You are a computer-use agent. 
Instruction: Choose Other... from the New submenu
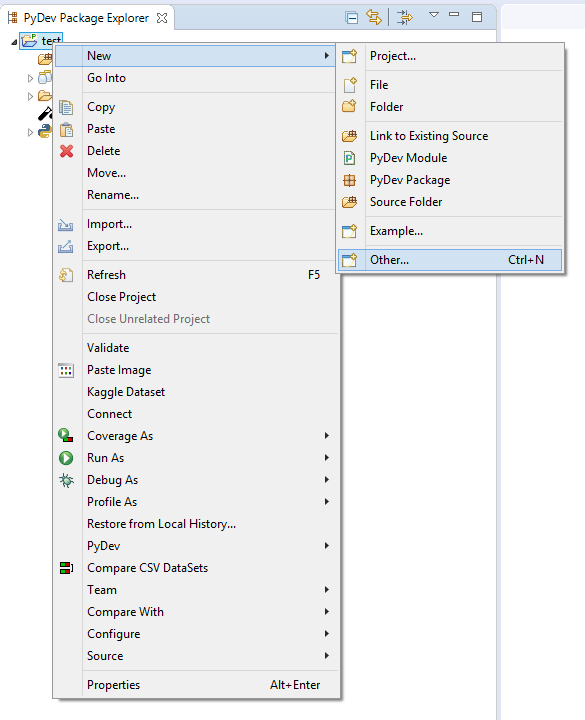[450, 260]
